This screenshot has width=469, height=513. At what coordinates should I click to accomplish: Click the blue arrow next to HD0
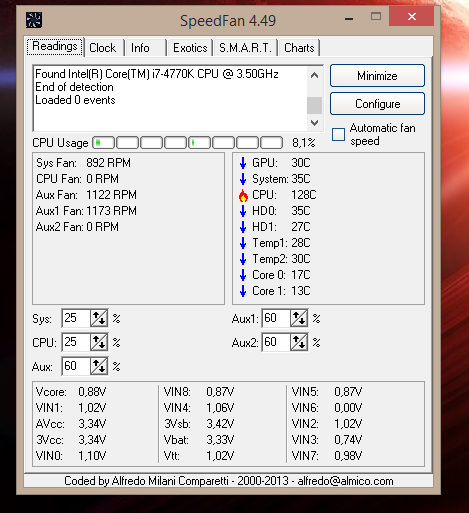point(243,211)
